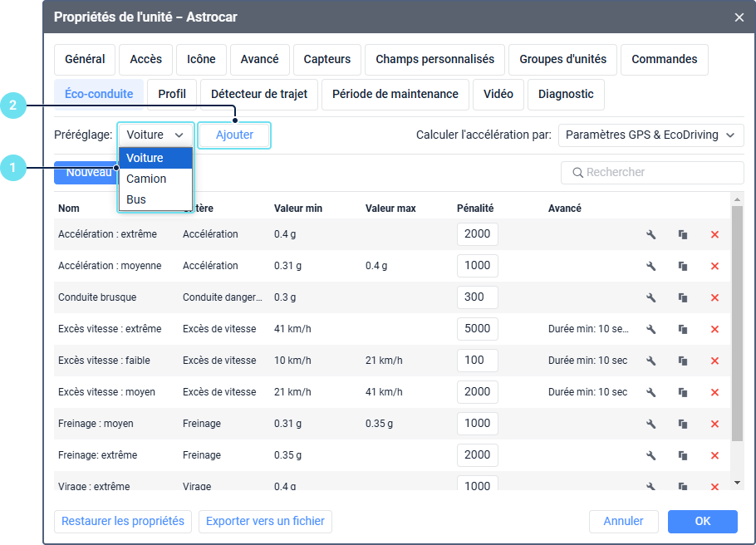Image resolution: width=756 pixels, height=545 pixels.
Task: Open settings wrench for Freinage : moyen
Action: (x=651, y=425)
